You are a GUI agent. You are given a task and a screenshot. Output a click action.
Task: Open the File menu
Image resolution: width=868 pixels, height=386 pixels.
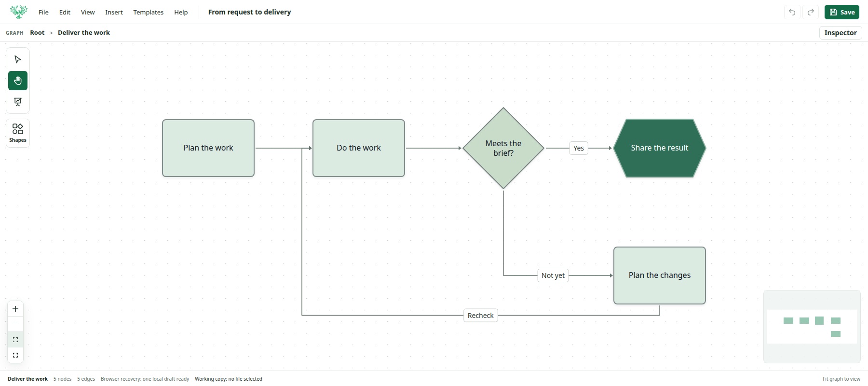click(43, 12)
